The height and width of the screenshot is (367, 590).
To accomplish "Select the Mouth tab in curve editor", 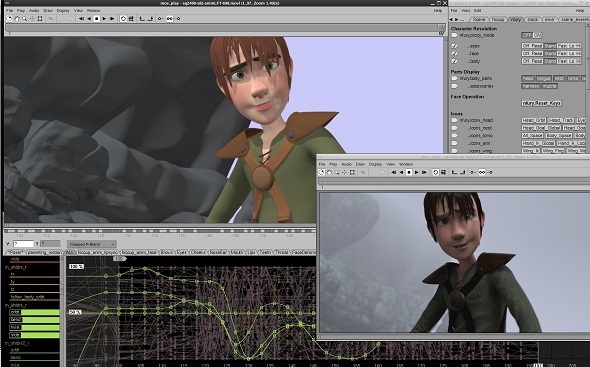I will 237,252.
